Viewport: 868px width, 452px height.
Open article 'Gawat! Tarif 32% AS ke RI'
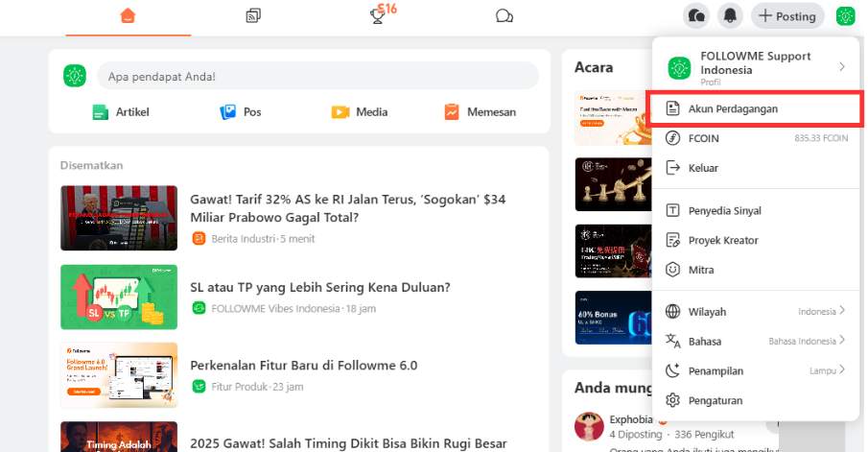click(347, 208)
